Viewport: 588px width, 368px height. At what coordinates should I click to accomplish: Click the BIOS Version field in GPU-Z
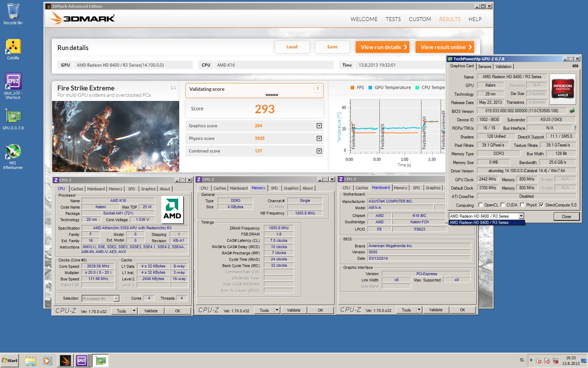[x=522, y=111]
